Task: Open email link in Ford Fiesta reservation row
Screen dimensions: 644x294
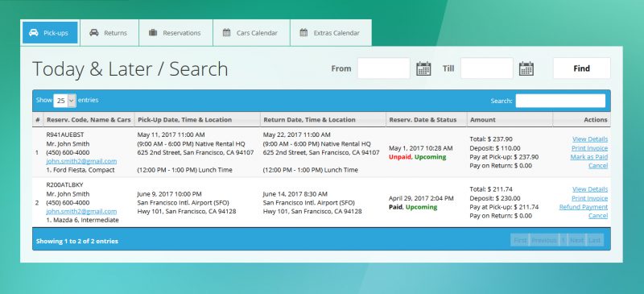Action: pos(81,161)
